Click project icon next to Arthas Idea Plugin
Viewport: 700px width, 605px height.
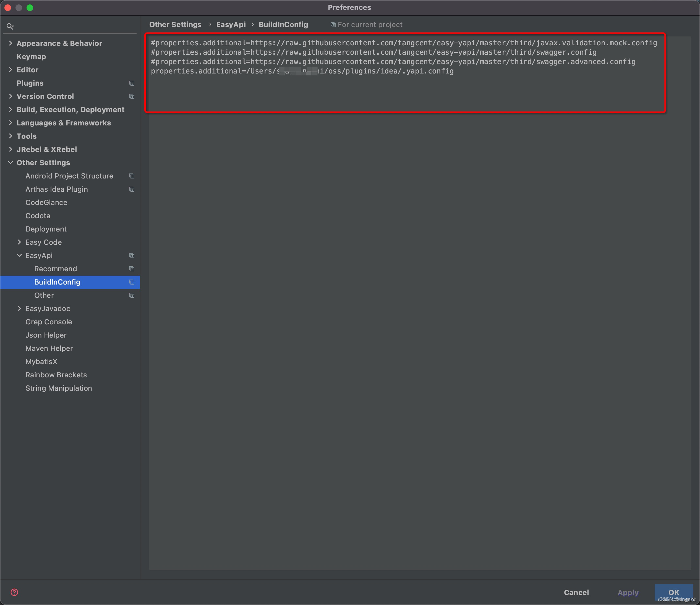(x=132, y=189)
